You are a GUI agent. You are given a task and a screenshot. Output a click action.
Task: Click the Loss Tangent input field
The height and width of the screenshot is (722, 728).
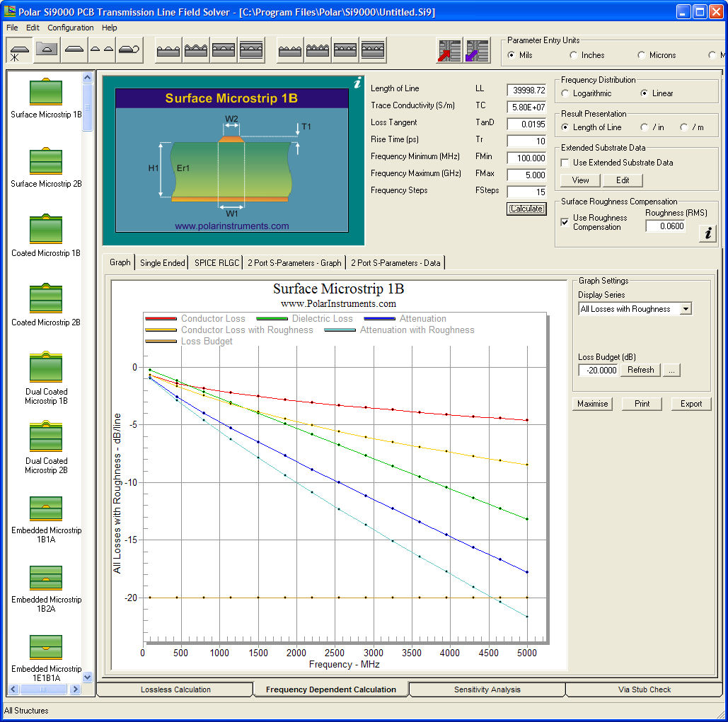pos(526,124)
